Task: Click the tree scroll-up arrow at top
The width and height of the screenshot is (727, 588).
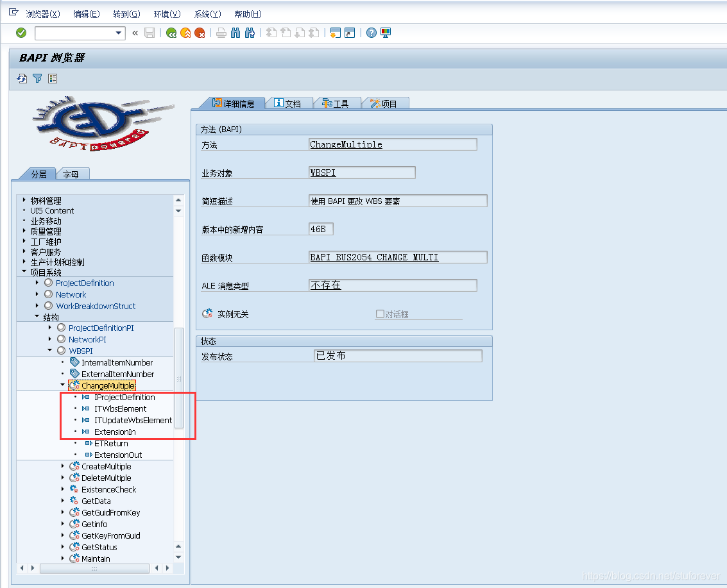Action: pyautogui.click(x=178, y=200)
